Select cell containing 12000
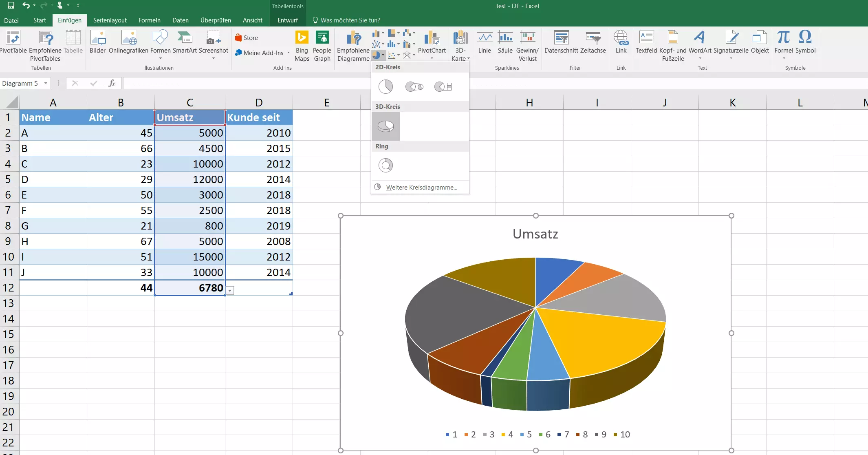This screenshot has width=868, height=455. [190, 179]
